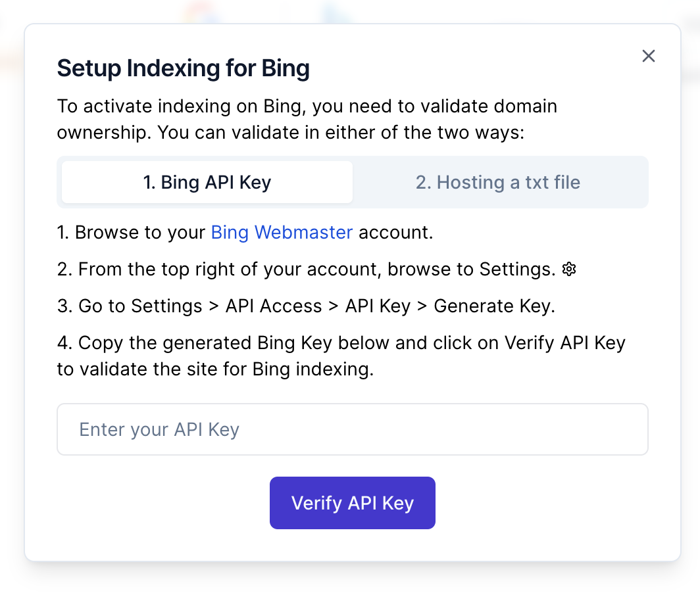Open the Bing Webmaster link
700x593 pixels.
(x=282, y=233)
